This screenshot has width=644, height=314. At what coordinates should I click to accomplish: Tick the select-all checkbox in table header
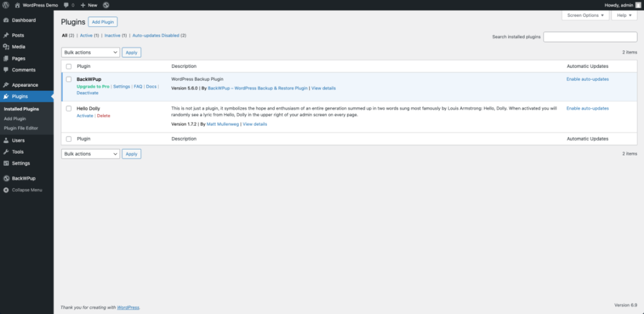[69, 67]
